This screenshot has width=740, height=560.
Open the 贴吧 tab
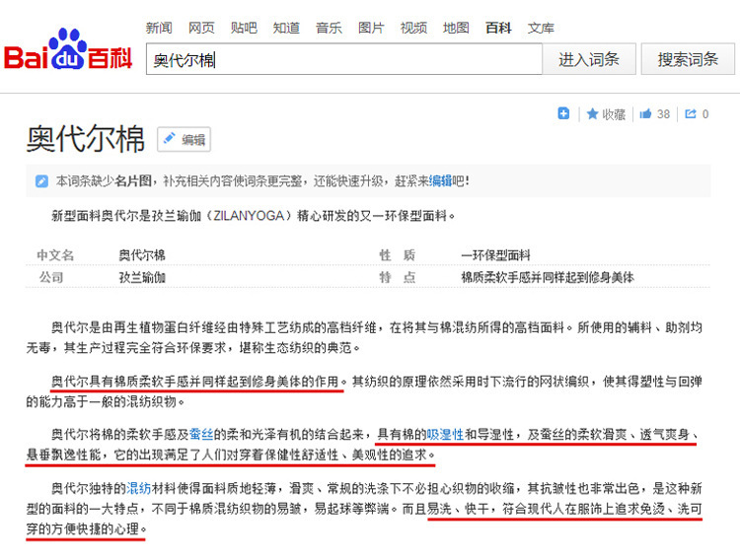(244, 28)
